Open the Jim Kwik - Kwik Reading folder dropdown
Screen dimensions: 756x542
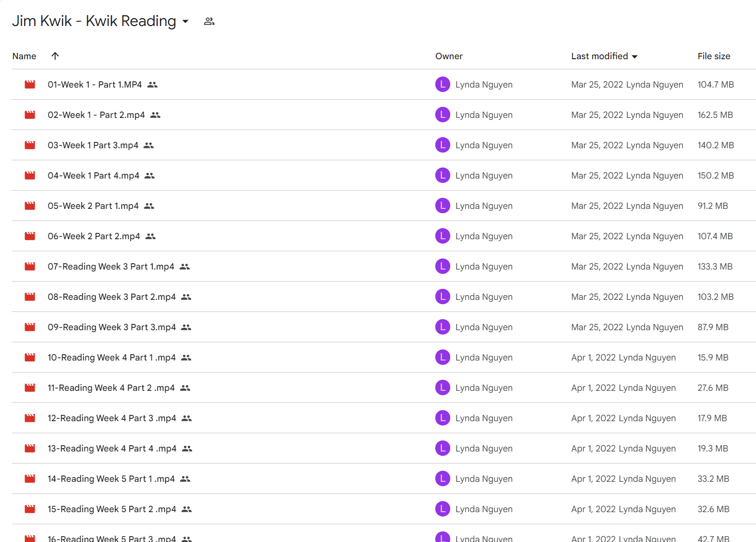185,21
